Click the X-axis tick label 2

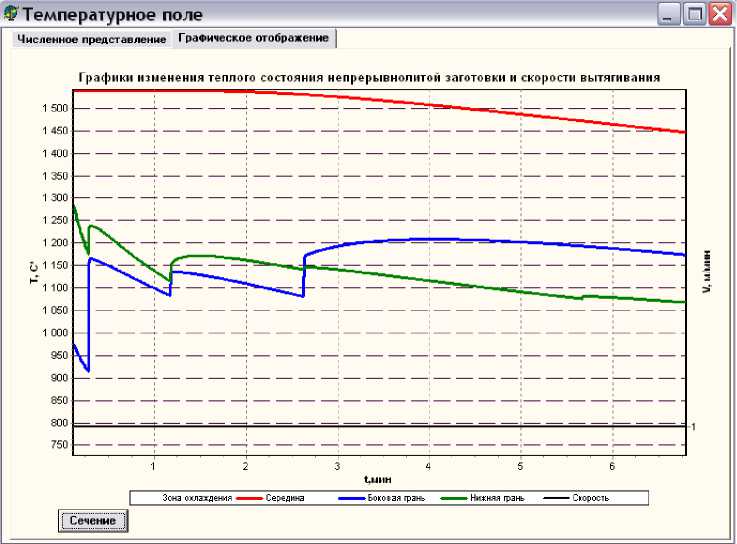(245, 466)
